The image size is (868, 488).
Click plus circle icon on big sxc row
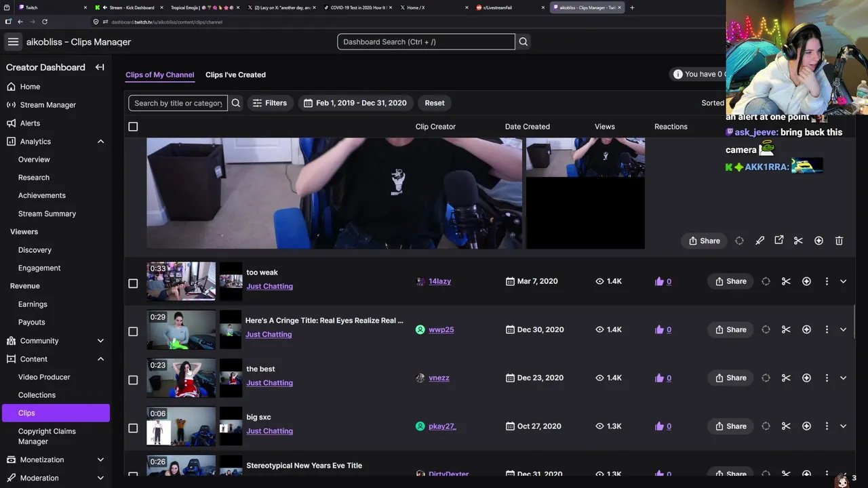pos(806,426)
